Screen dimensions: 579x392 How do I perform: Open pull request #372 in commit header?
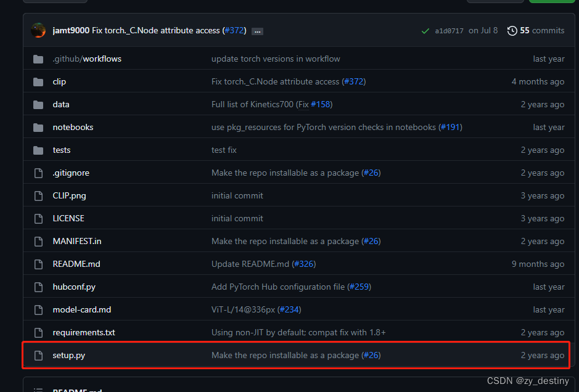tap(234, 30)
